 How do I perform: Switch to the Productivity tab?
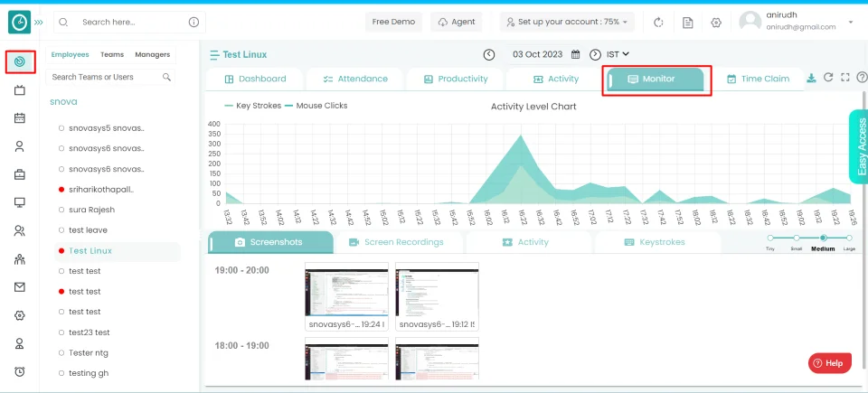tap(455, 80)
